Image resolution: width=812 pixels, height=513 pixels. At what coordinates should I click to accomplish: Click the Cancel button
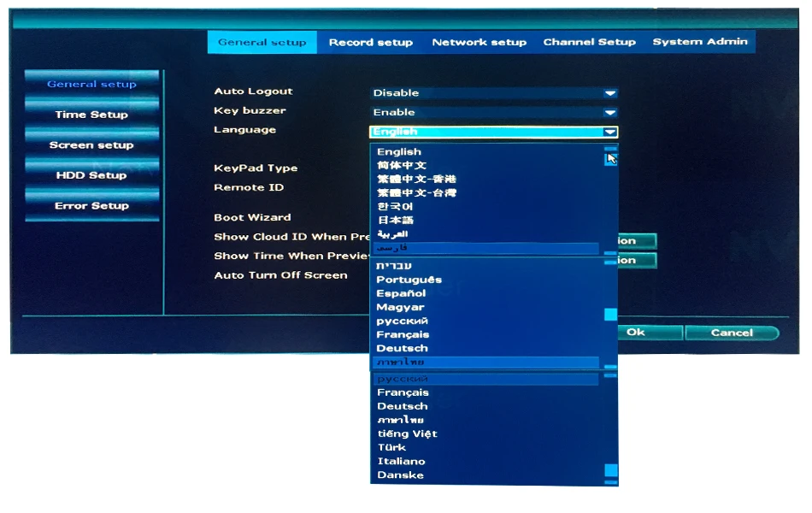tap(732, 333)
